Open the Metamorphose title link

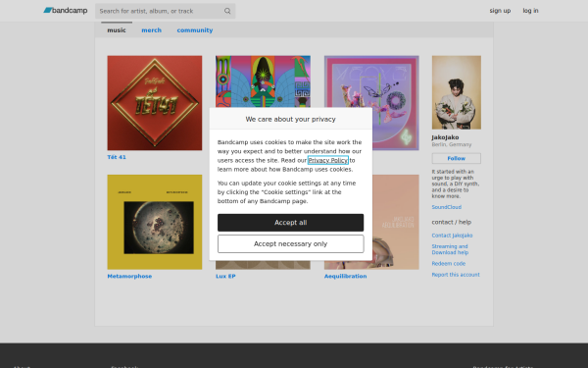(x=129, y=276)
